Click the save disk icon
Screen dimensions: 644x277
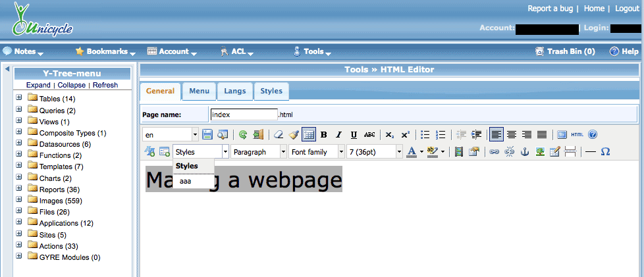click(207, 135)
